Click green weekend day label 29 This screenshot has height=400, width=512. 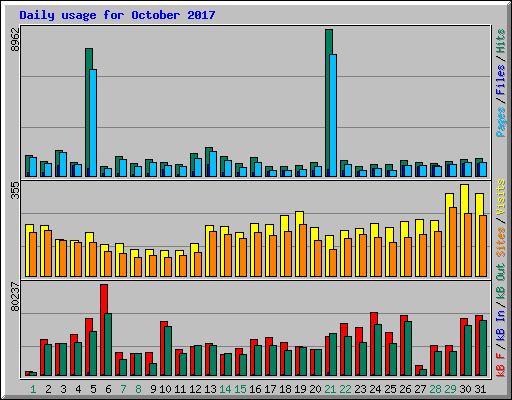(x=450, y=389)
